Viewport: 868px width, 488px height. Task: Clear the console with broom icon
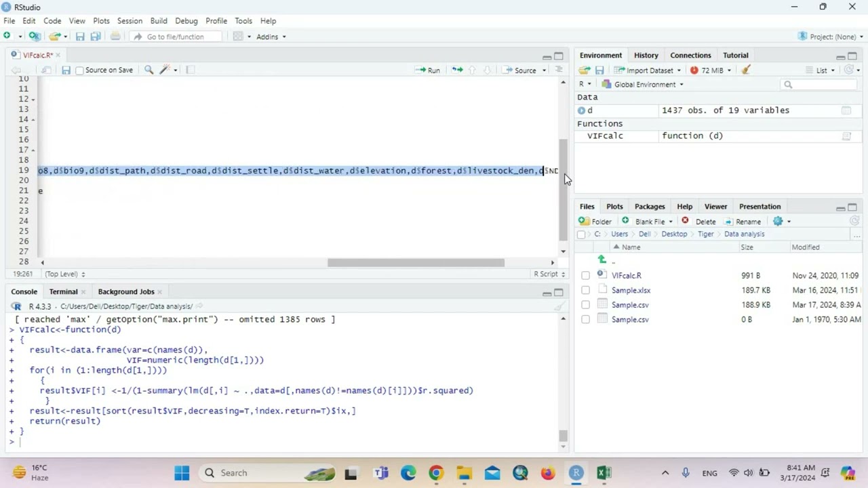[x=559, y=306]
